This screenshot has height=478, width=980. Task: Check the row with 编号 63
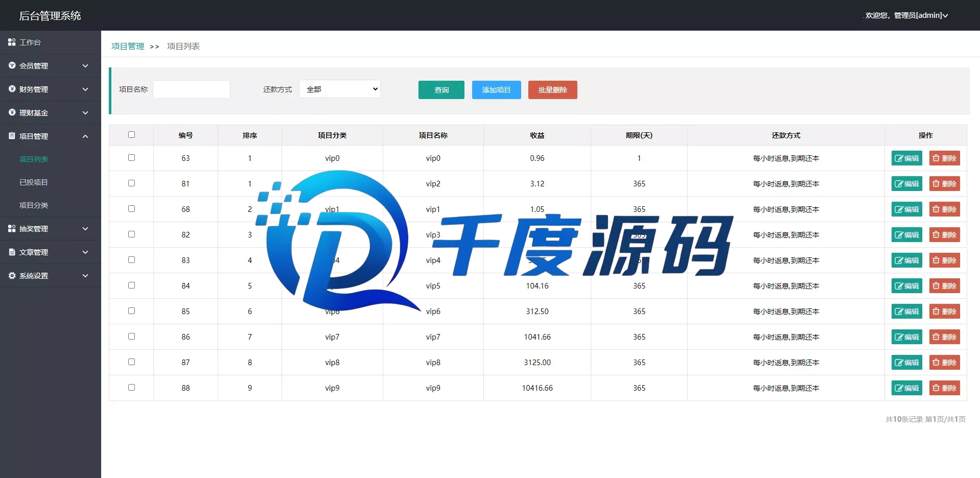coord(131,158)
